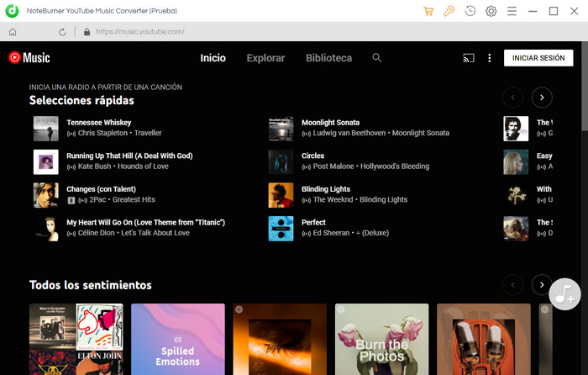Open the Hounds of Love album link
This screenshot has width=588, height=375.
144,166
